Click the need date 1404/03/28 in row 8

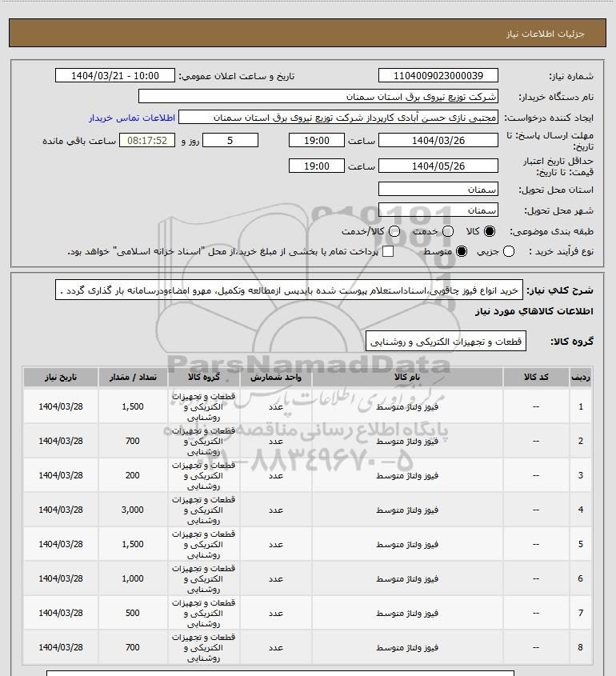click(x=61, y=647)
